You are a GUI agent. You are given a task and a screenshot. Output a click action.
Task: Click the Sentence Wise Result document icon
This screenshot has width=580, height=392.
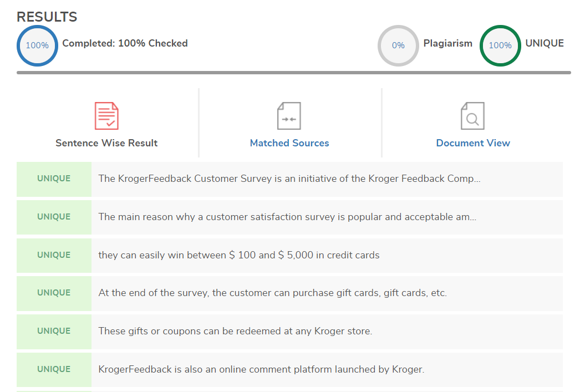pyautogui.click(x=106, y=116)
